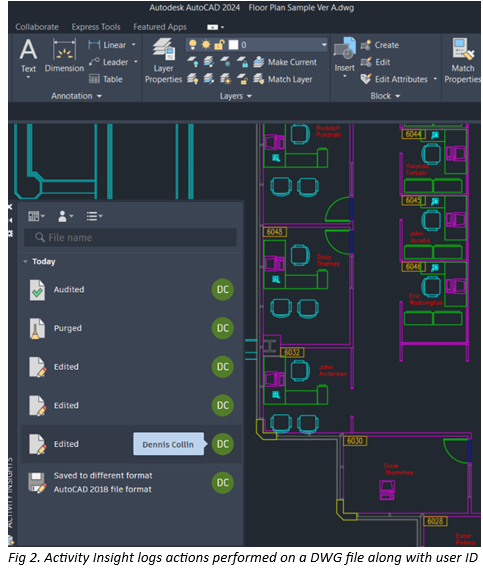Click Edit block button
The image size is (483, 570).
coord(376,62)
